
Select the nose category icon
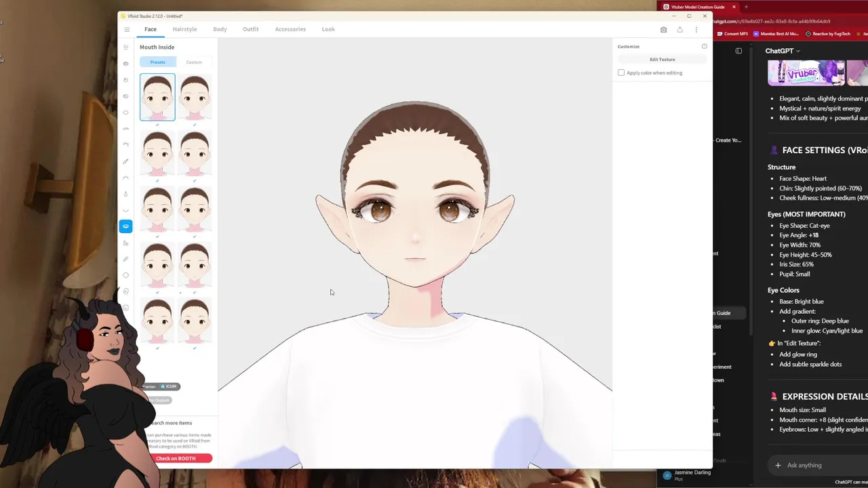tap(125, 193)
